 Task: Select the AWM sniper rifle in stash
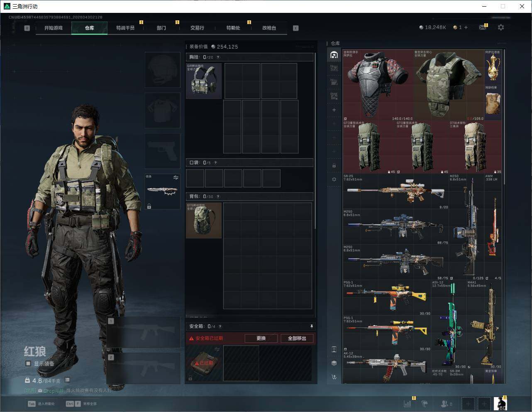click(x=493, y=227)
